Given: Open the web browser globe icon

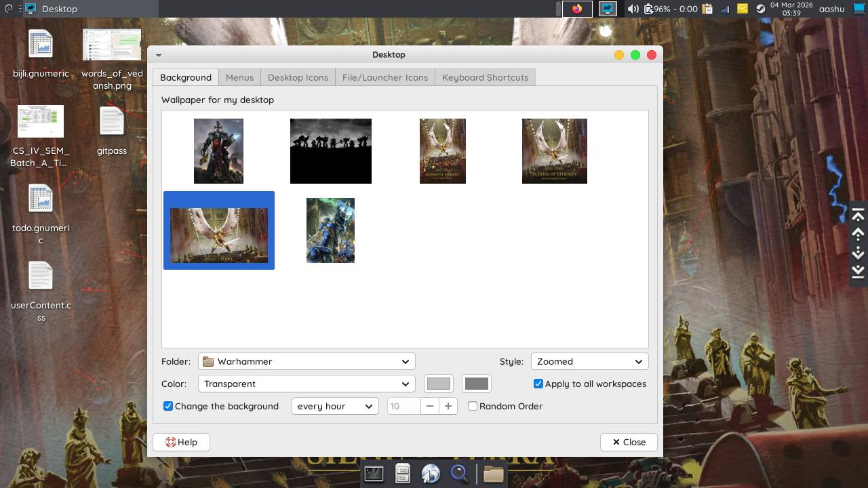Looking at the screenshot, I should click(x=431, y=474).
